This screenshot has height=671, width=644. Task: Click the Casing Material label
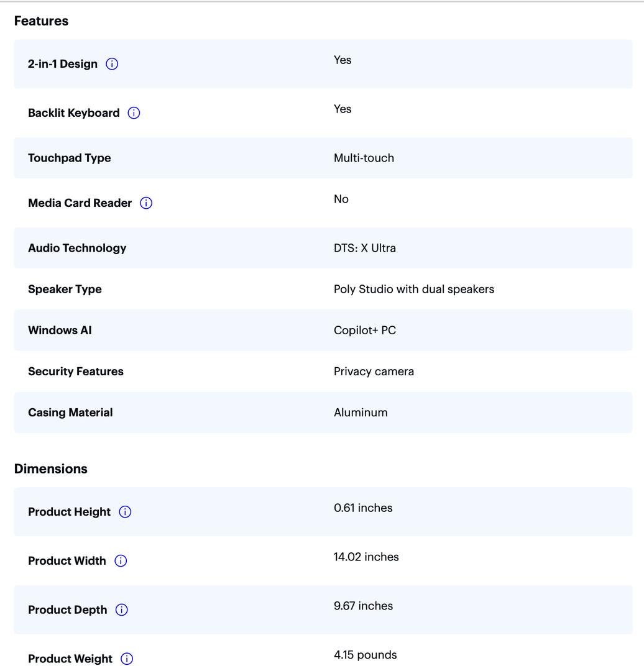click(71, 413)
